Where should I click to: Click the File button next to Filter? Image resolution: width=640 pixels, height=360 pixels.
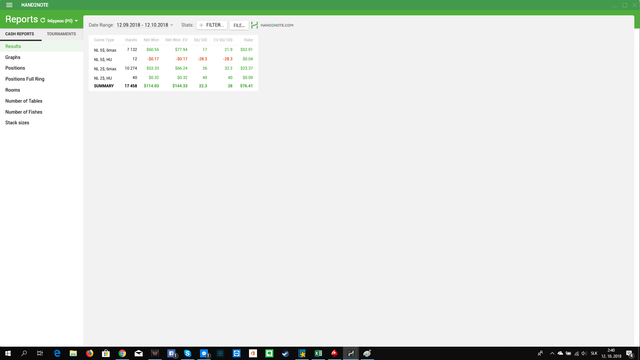coord(239,25)
